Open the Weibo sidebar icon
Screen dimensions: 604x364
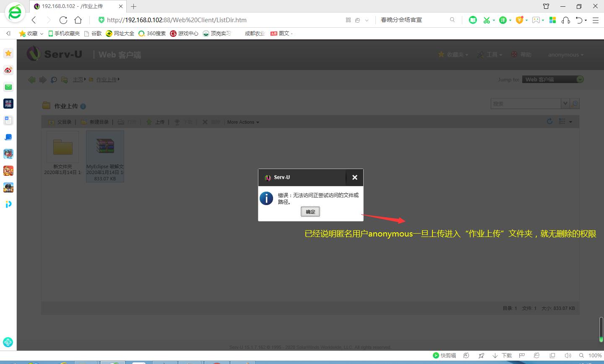tap(8, 70)
